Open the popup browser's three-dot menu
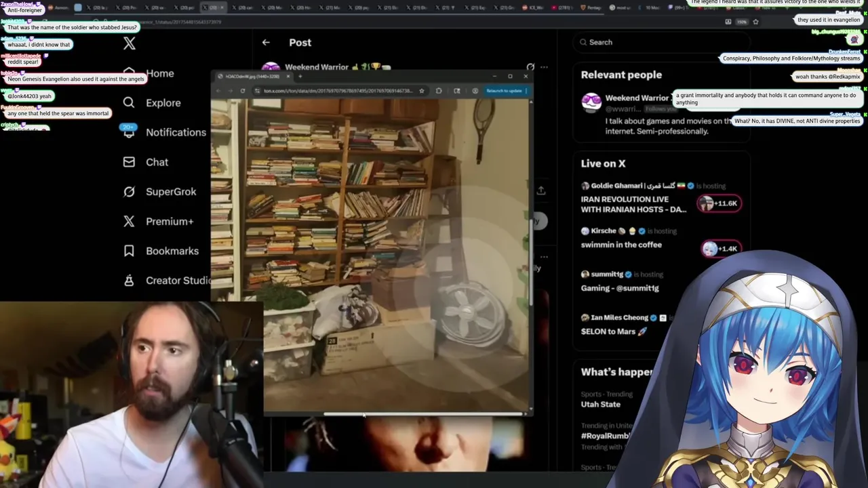 pyautogui.click(x=526, y=91)
